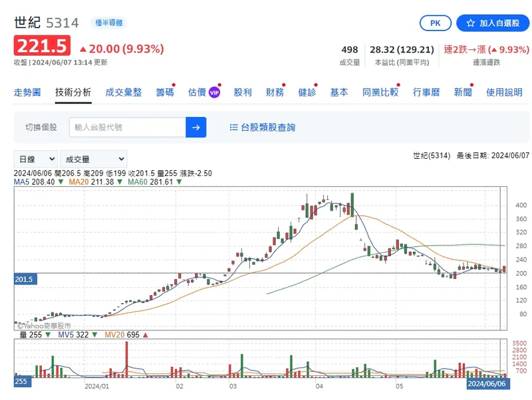Click the green triangle after MA60 281.61
This screenshot has height=400, width=532.
(x=178, y=181)
